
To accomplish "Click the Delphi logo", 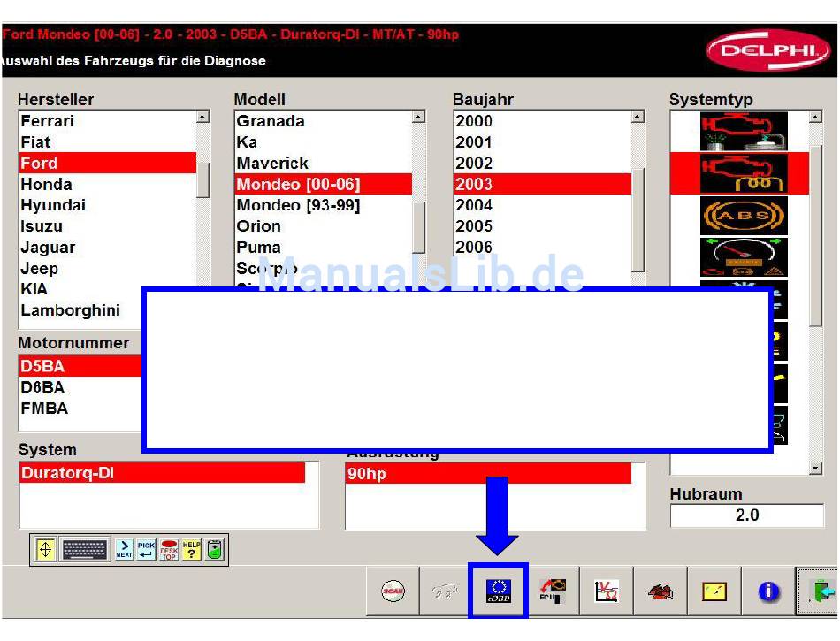I will tap(768, 50).
